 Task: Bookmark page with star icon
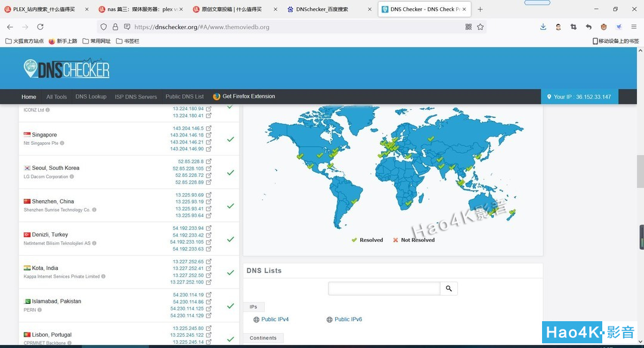(x=480, y=27)
